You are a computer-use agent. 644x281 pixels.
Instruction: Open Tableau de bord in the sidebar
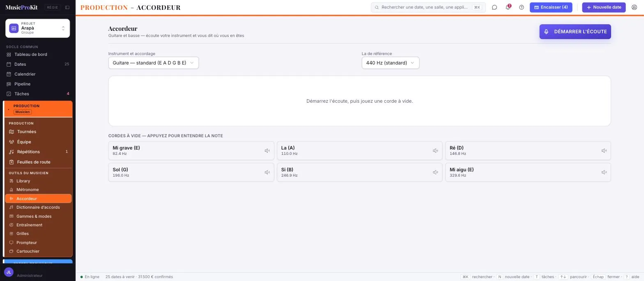[x=38, y=54]
